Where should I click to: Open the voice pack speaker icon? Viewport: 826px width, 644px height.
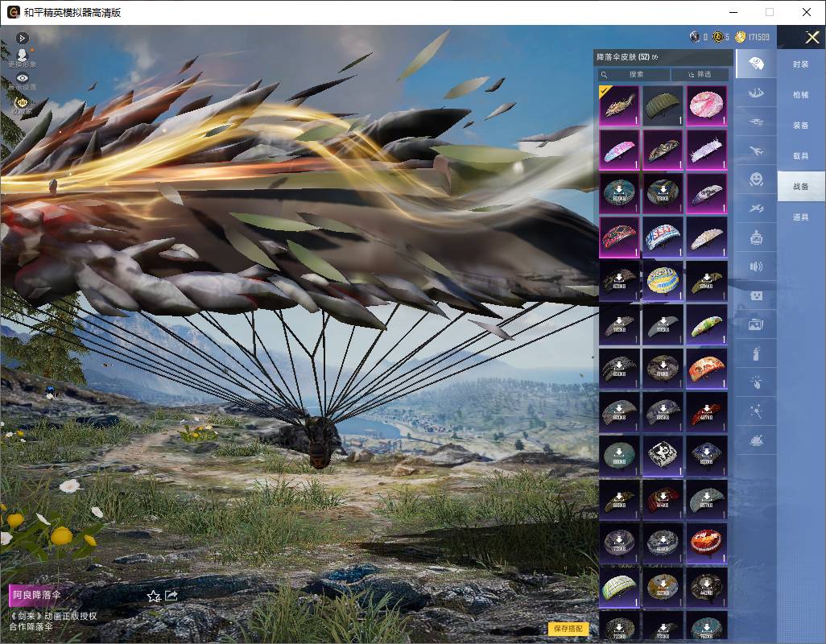(x=756, y=266)
